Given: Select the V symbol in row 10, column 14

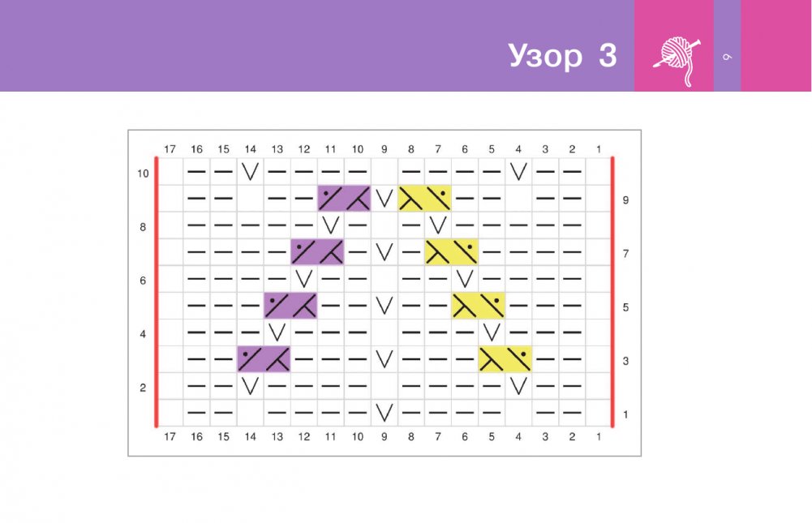Looking at the screenshot, I should pos(250,172).
